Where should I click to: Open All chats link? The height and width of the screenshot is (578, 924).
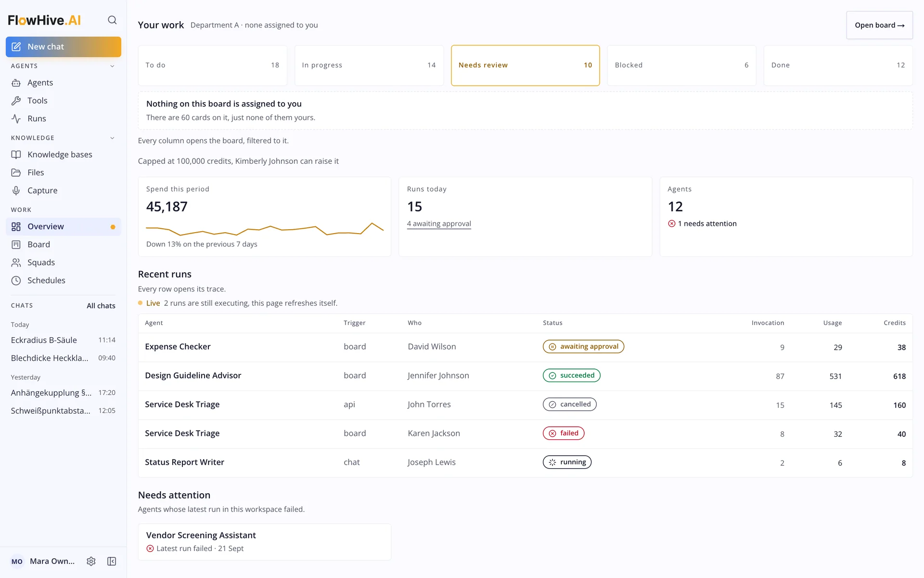[x=101, y=306]
